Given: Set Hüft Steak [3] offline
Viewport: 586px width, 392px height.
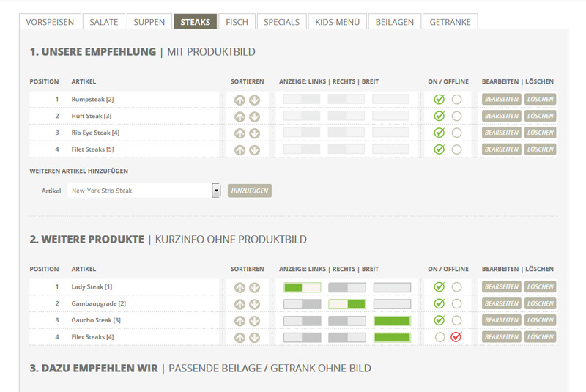Looking at the screenshot, I should coord(456,117).
